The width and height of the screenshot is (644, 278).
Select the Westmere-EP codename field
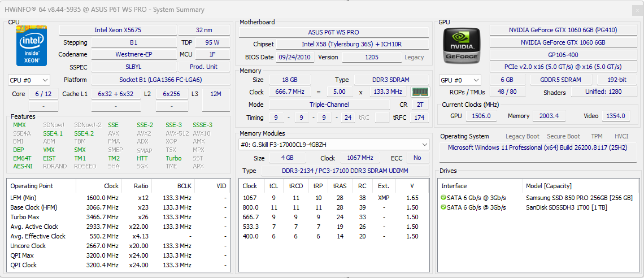coord(134,54)
